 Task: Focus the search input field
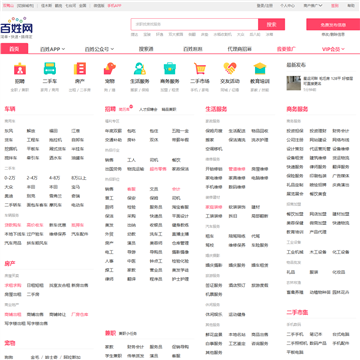coord(194,24)
